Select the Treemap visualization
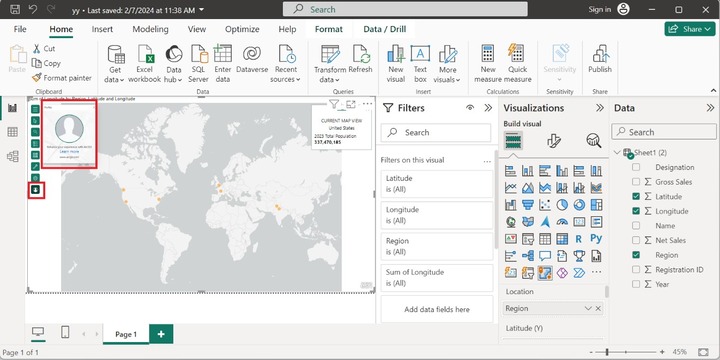Viewport: 720px width, 360px height. click(x=596, y=205)
